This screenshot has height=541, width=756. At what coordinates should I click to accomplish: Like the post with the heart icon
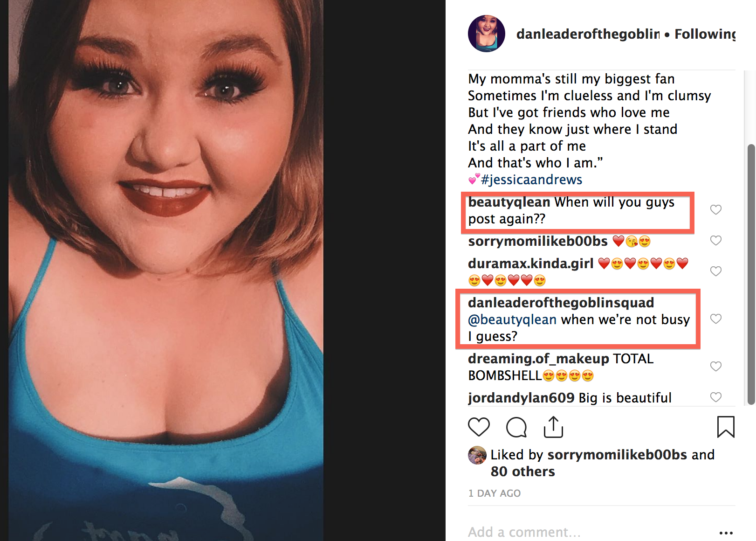coord(479,427)
